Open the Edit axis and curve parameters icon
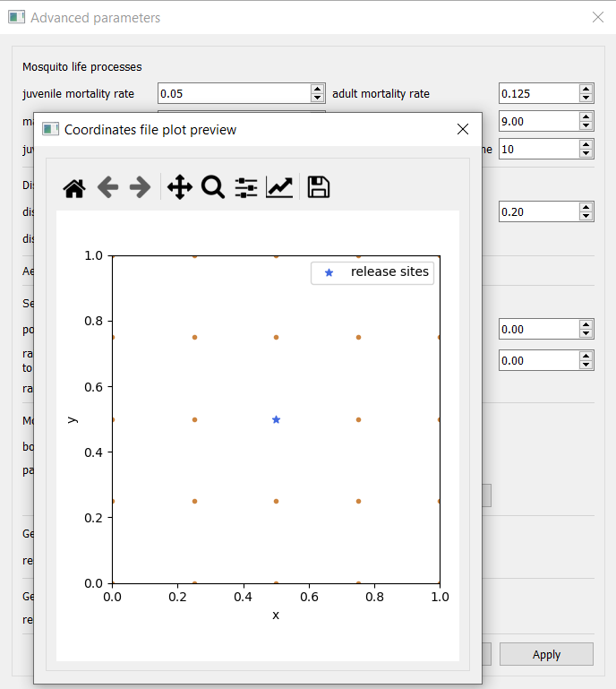616x689 pixels. coord(279,187)
